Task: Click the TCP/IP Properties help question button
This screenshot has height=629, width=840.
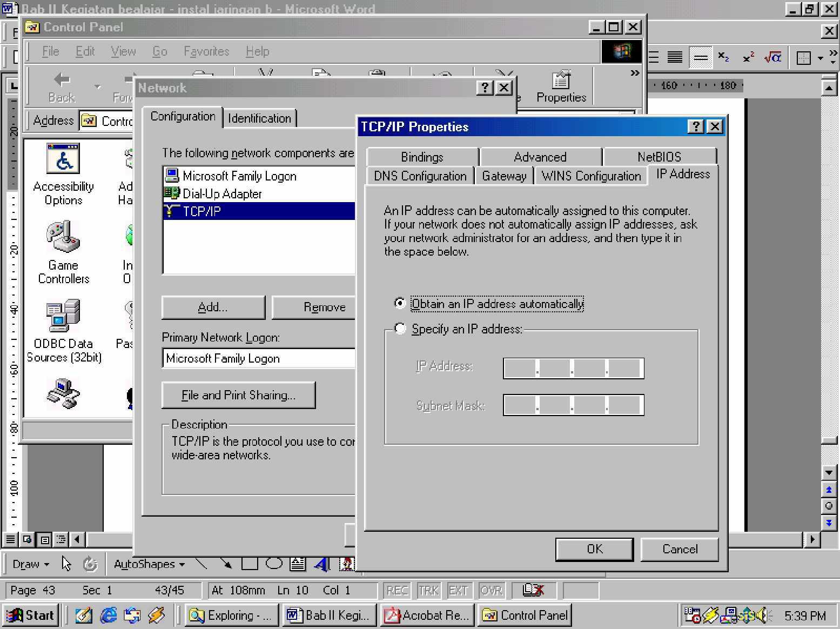Action: [696, 126]
